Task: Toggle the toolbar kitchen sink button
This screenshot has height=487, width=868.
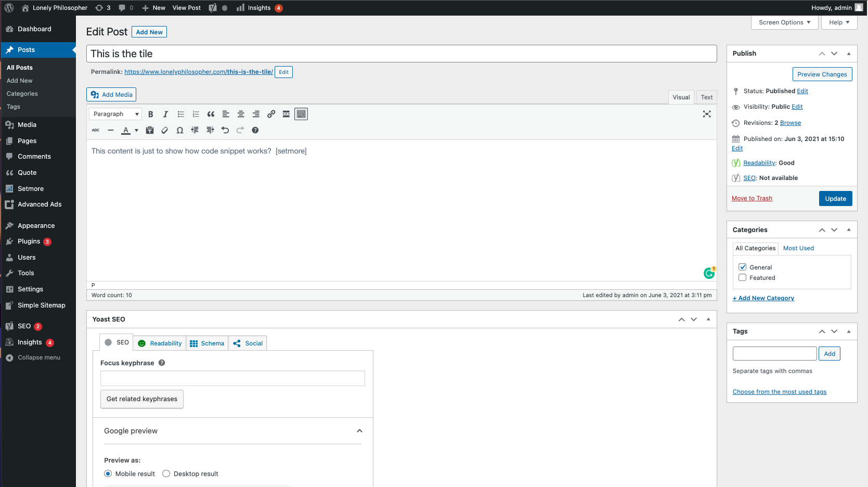Action: [301, 114]
